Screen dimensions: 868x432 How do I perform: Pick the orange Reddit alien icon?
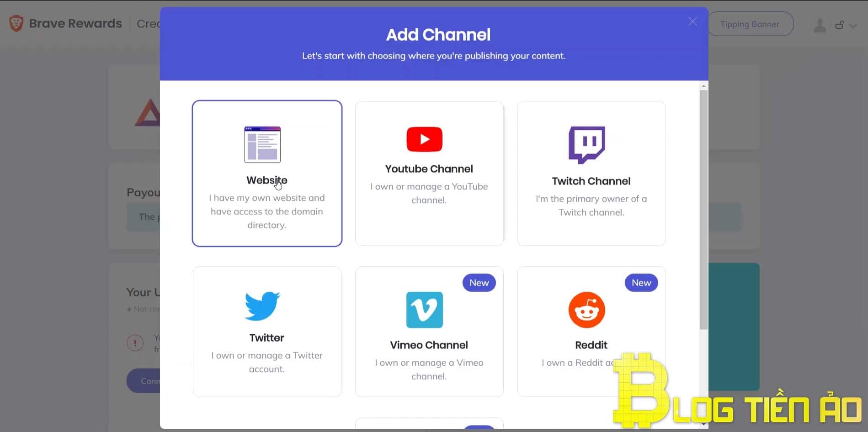coord(586,310)
